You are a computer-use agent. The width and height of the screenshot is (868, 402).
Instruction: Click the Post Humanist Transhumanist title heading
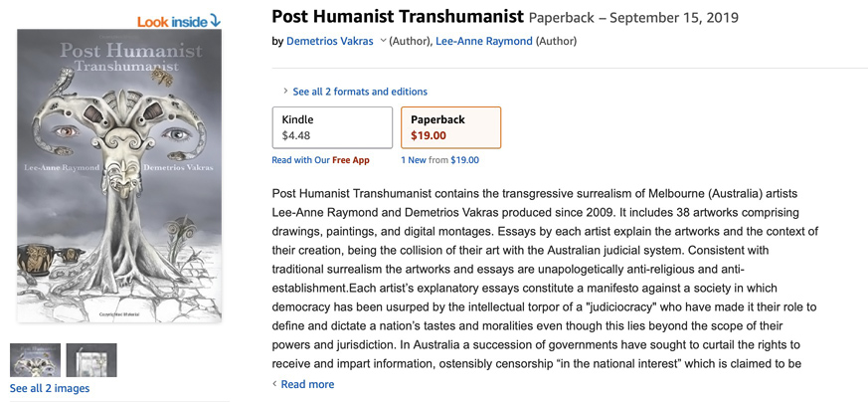pos(398,17)
